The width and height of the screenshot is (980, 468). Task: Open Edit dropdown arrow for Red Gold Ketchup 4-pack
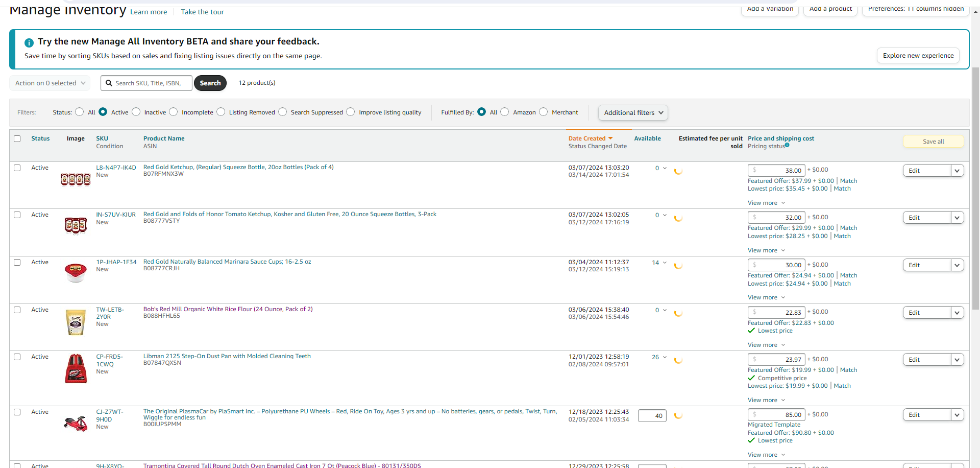click(957, 171)
